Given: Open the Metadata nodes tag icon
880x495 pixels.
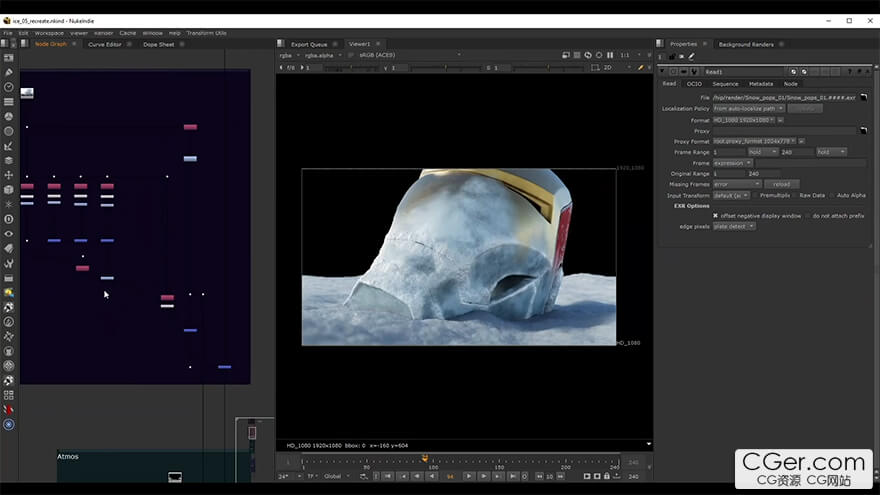Looking at the screenshot, I should click(8, 248).
